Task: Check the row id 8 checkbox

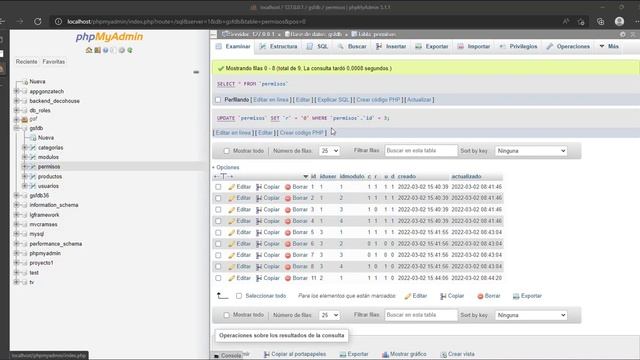Action: click(x=218, y=267)
